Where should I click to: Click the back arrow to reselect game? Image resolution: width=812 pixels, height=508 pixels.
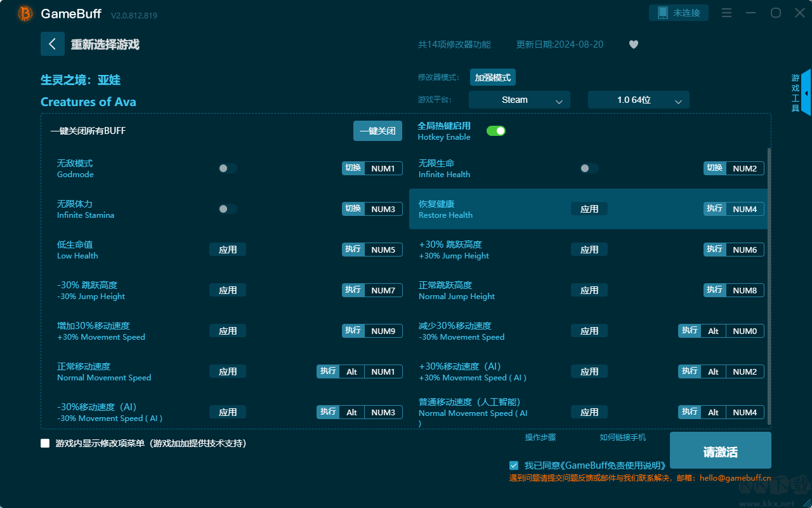click(x=53, y=44)
